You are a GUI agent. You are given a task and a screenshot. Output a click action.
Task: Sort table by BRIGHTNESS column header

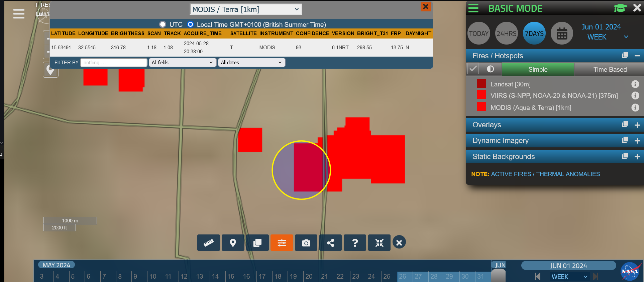(128, 33)
